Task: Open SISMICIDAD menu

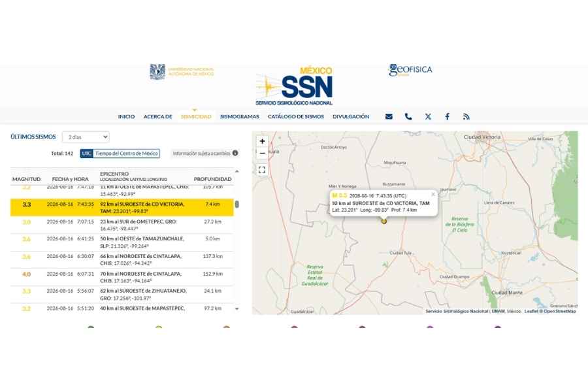Action: click(196, 117)
